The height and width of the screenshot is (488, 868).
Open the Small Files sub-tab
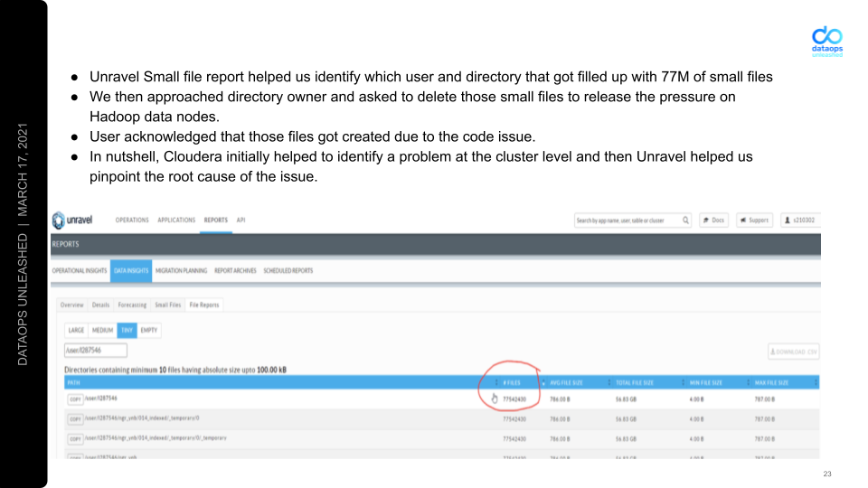pyautogui.click(x=168, y=305)
